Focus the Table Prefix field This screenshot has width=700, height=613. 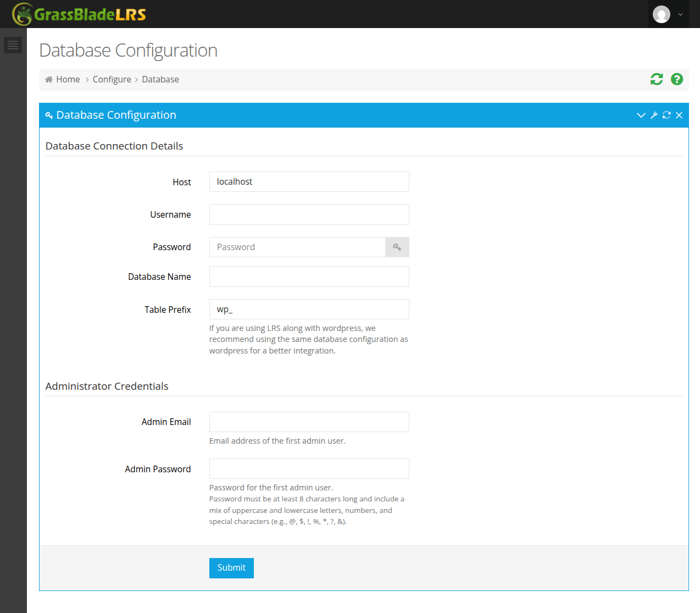[x=309, y=310]
